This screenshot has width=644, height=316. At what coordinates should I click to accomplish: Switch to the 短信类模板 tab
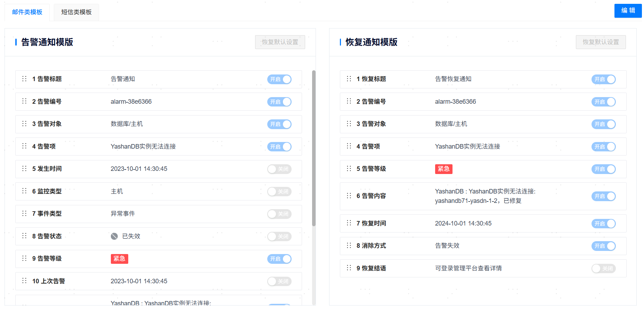[x=76, y=12]
